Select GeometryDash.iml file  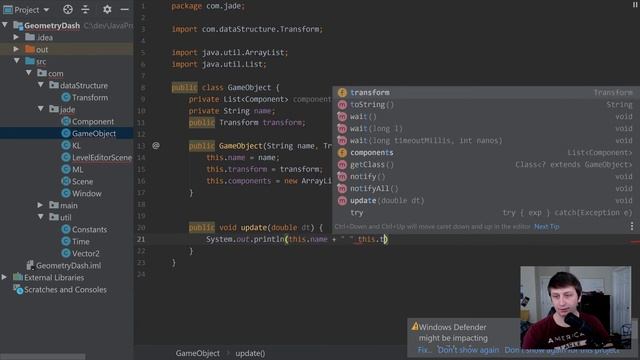(68, 265)
